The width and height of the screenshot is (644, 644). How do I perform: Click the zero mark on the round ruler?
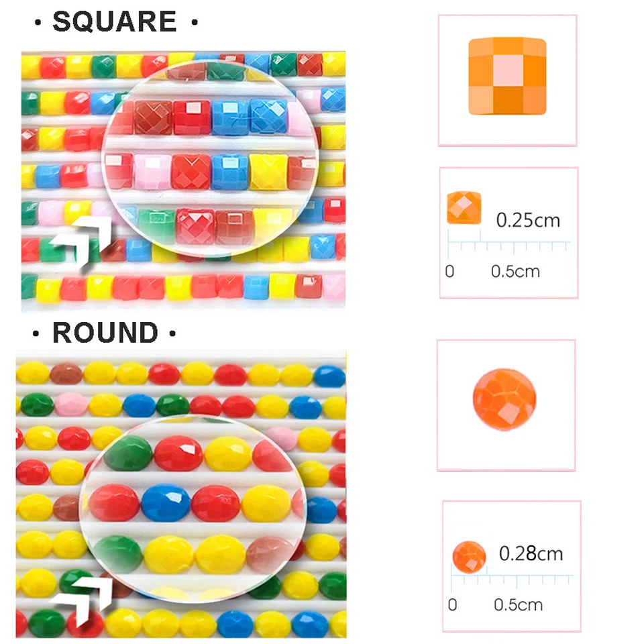[452, 604]
